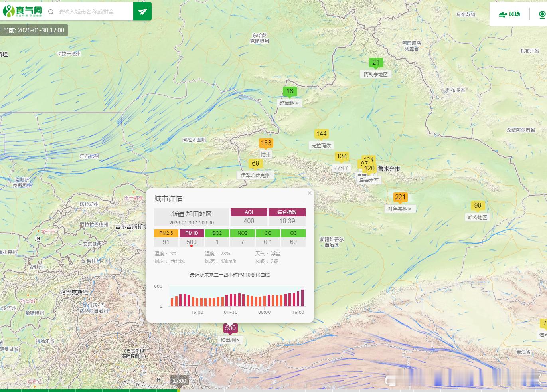The image size is (547, 392).
Task: Close the 城市详情 popup
Action: coord(309,193)
